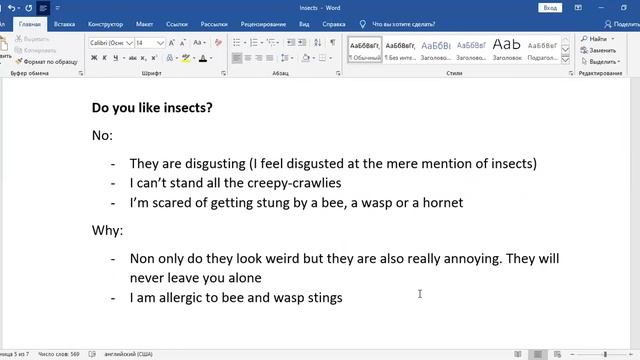Open the Выделить (Select) dropdown

coord(600,62)
